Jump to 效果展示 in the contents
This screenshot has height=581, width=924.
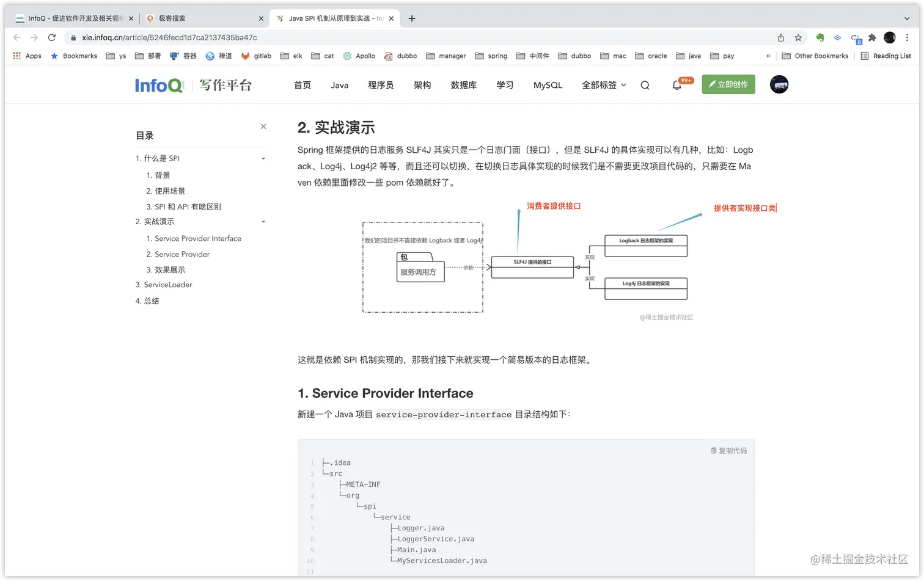[166, 270]
